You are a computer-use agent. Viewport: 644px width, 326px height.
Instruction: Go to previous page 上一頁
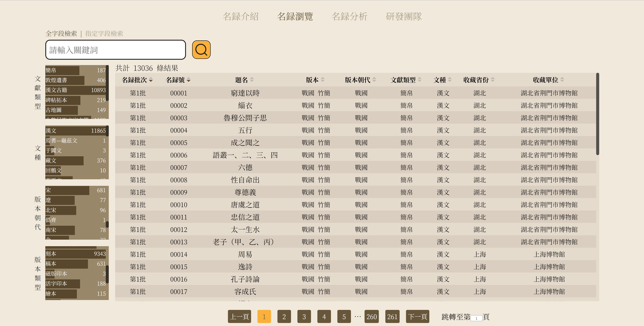click(x=239, y=316)
